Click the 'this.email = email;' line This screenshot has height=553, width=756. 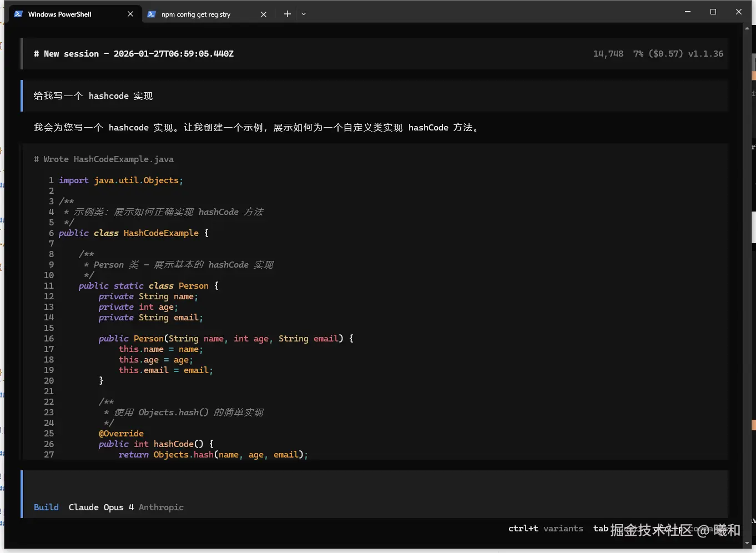[166, 370]
